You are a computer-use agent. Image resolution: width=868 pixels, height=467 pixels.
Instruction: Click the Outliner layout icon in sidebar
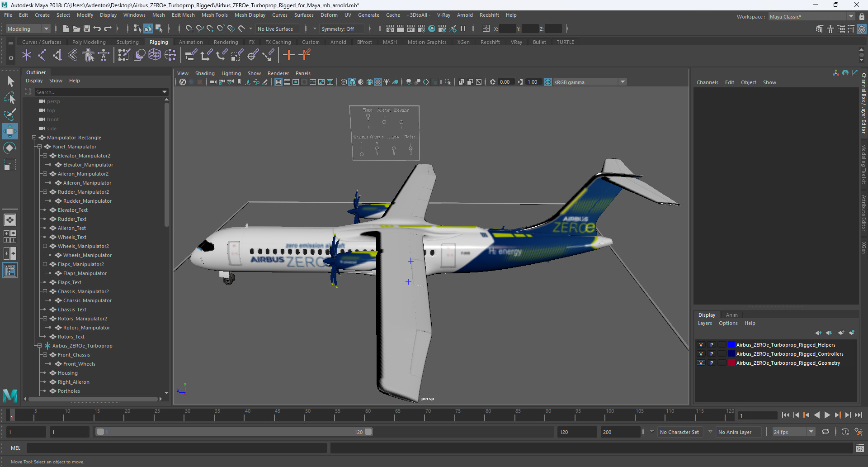[10, 271]
